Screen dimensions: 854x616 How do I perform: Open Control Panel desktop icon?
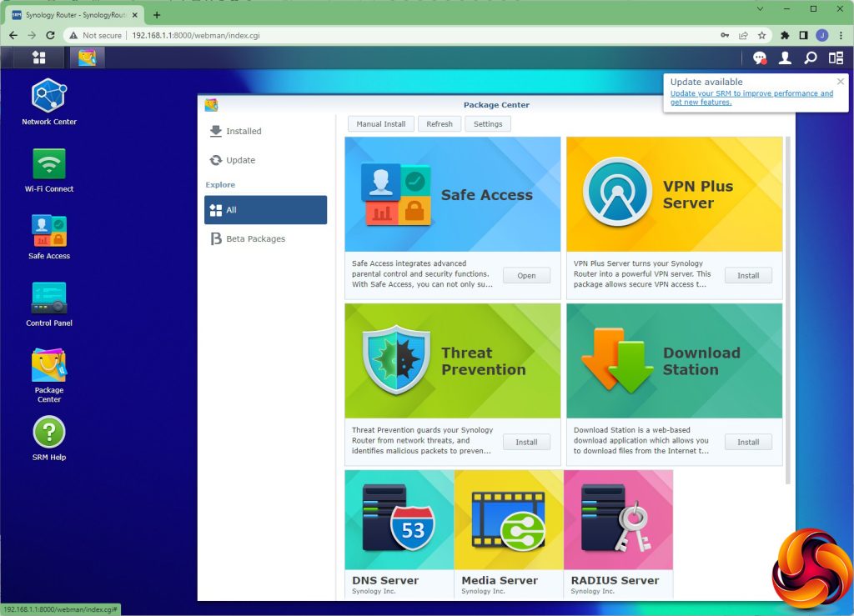click(x=49, y=304)
